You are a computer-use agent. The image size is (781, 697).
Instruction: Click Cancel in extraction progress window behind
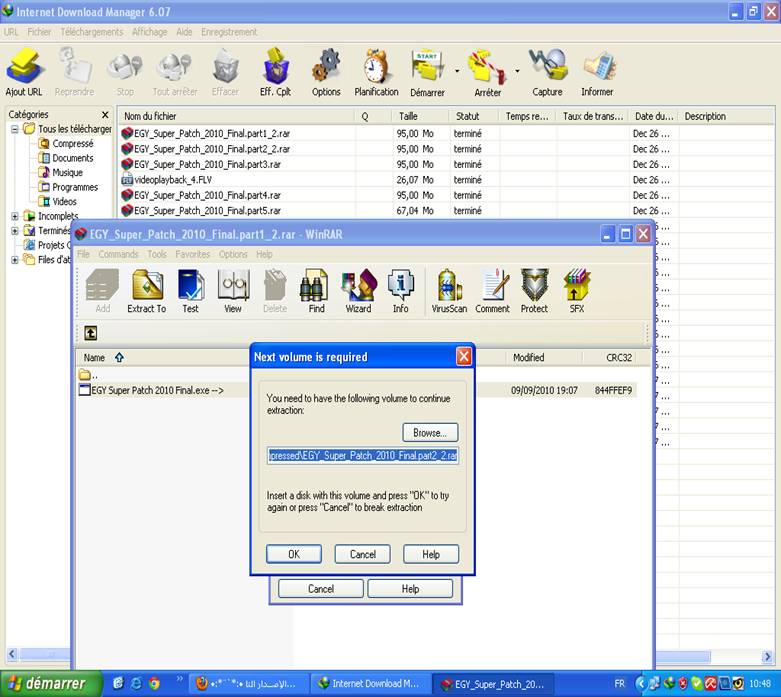click(321, 588)
